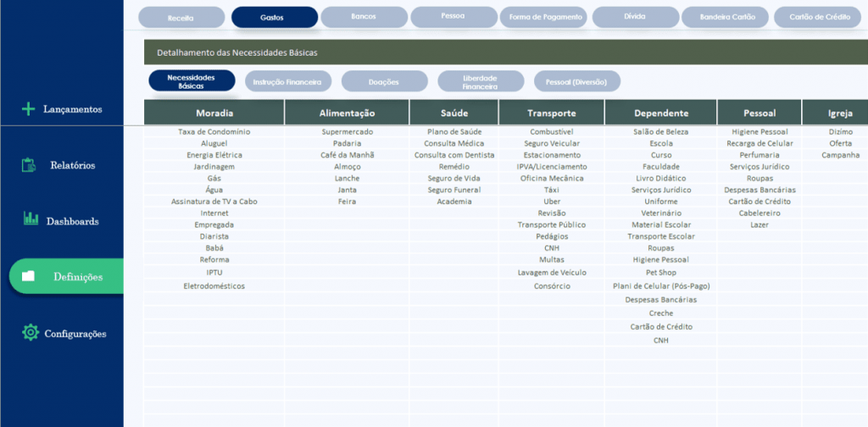Viewport: 868px width, 427px height.
Task: Click the Transporte Público cell
Action: pos(551,225)
